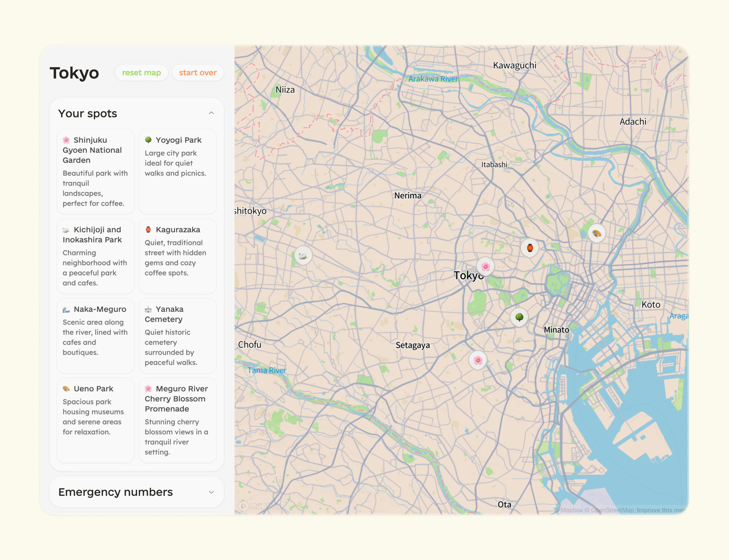Click the red lantern map marker
Viewport: 729px width, 560px height.
tap(530, 248)
